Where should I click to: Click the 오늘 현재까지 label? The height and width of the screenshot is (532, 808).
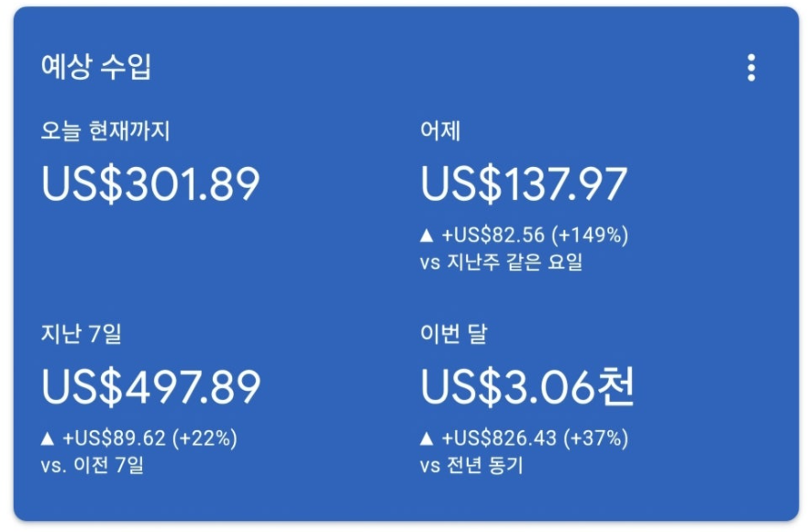(105, 130)
